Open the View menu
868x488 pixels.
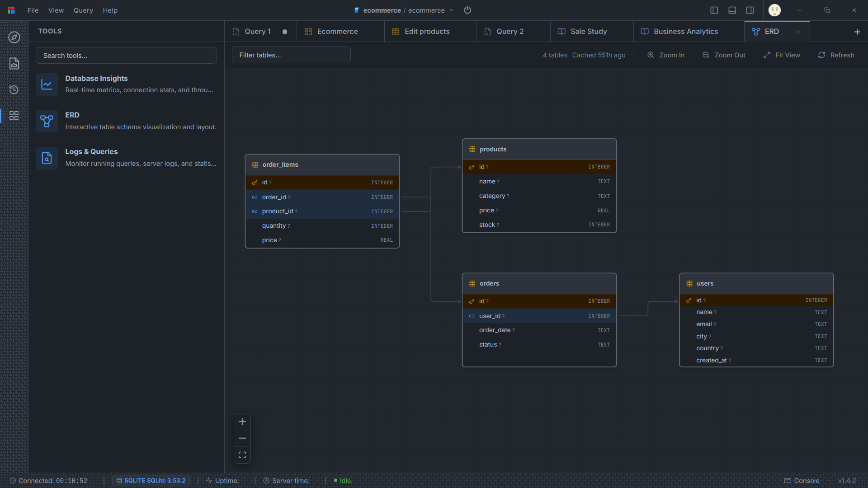[x=56, y=10]
